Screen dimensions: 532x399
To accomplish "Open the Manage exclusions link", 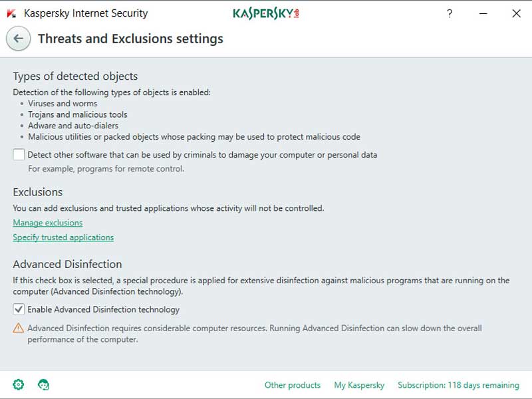I will [48, 223].
